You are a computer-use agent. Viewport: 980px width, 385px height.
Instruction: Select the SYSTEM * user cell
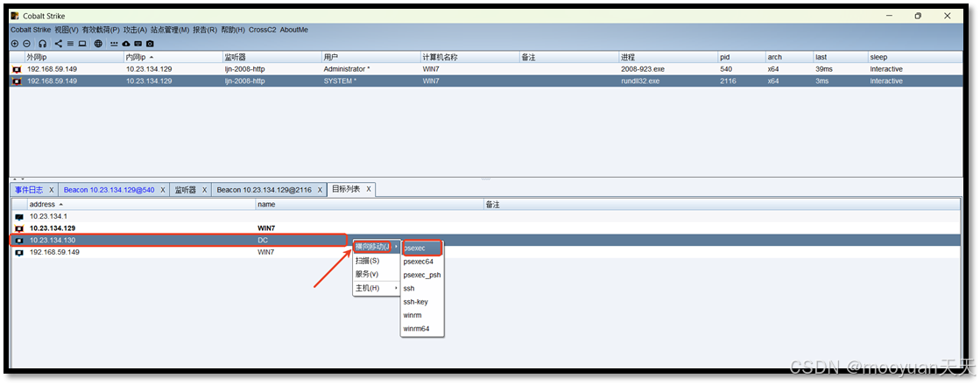coord(371,81)
